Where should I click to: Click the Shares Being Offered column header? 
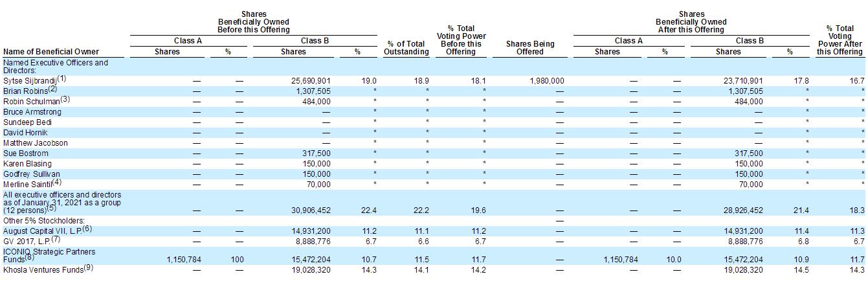pos(530,48)
